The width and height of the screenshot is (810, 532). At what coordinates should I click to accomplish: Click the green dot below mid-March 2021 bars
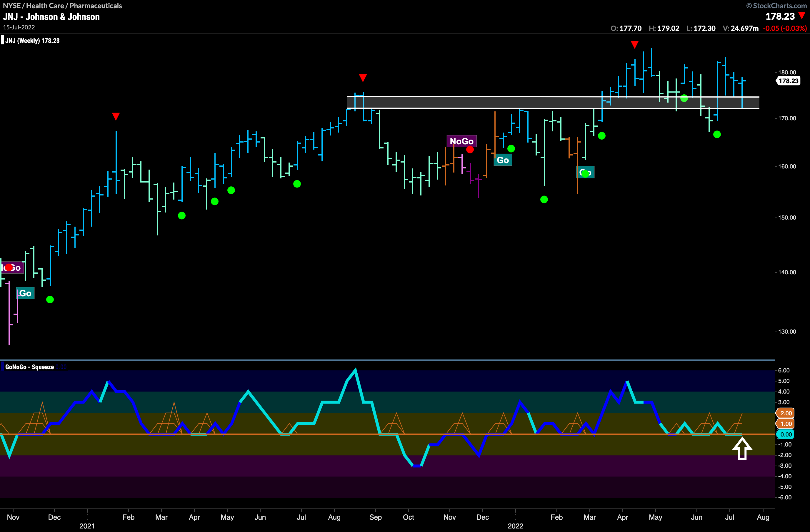click(x=182, y=215)
